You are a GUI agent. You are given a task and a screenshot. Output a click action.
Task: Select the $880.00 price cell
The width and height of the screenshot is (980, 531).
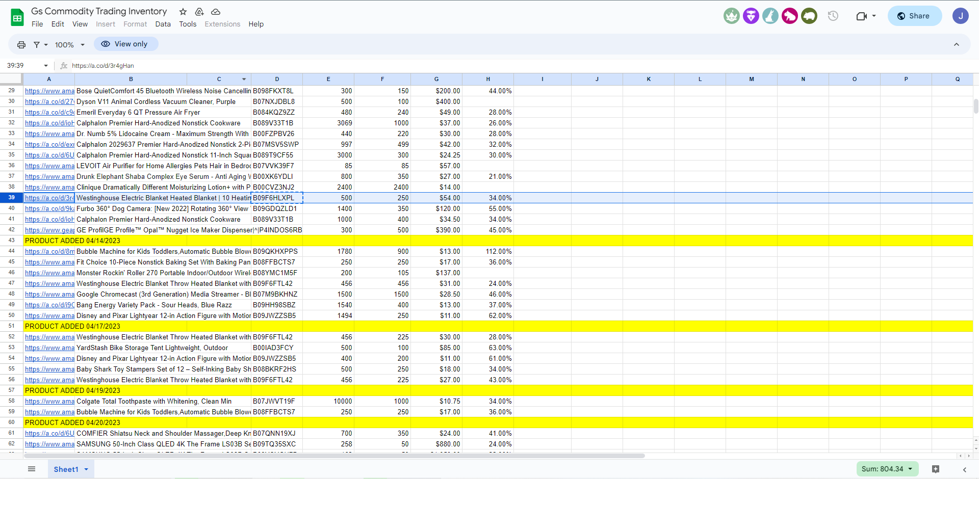click(x=436, y=444)
